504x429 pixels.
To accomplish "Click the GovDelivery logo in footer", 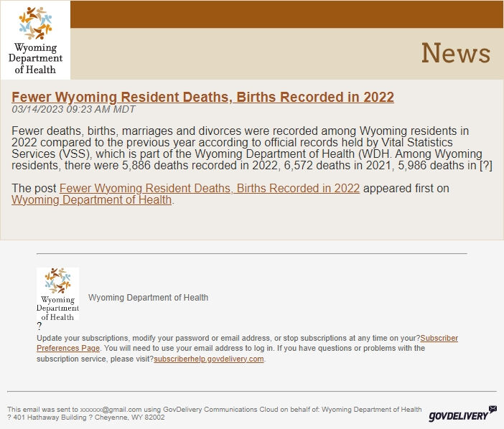I will tap(462, 414).
